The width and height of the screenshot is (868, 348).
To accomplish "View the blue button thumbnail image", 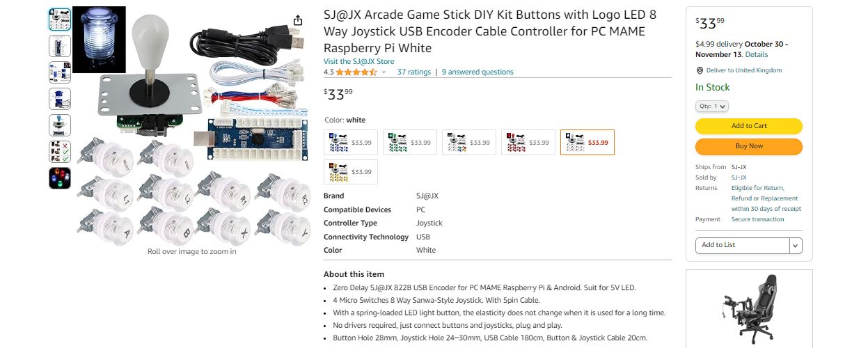I will click(59, 99).
